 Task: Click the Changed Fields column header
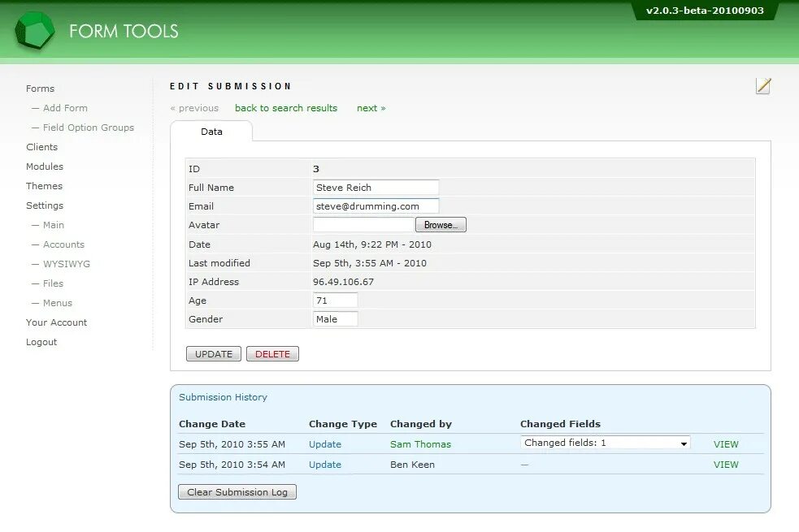click(560, 423)
